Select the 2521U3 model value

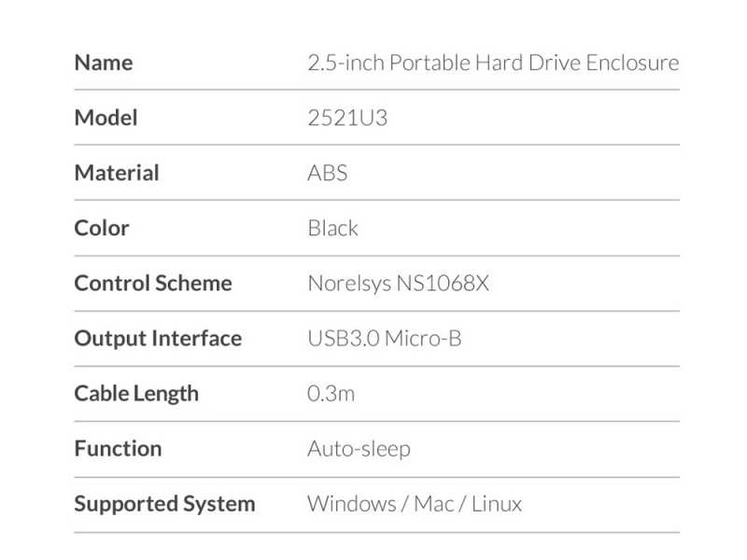347,118
